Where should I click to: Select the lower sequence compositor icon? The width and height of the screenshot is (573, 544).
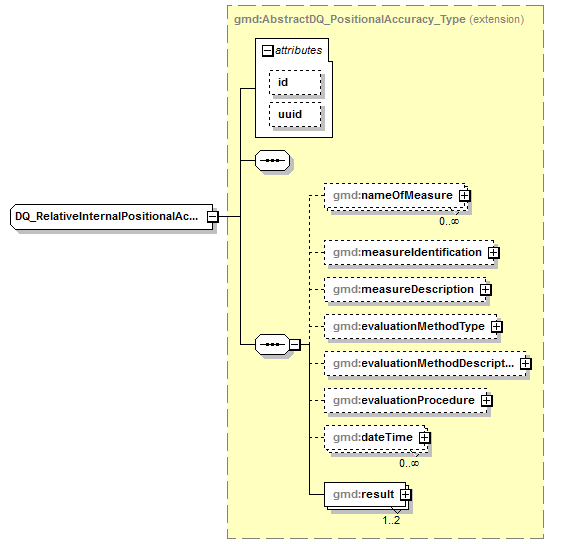pos(272,345)
